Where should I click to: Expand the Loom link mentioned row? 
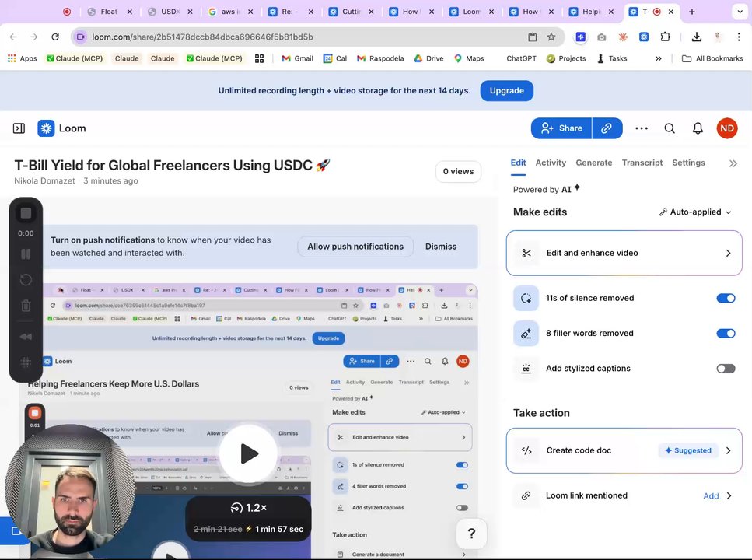coord(624,495)
